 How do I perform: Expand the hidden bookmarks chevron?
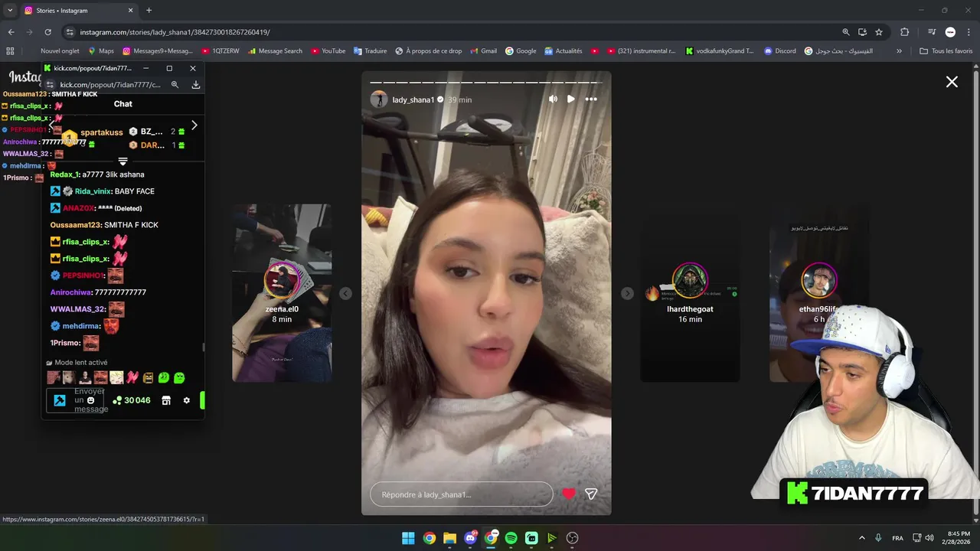point(899,51)
